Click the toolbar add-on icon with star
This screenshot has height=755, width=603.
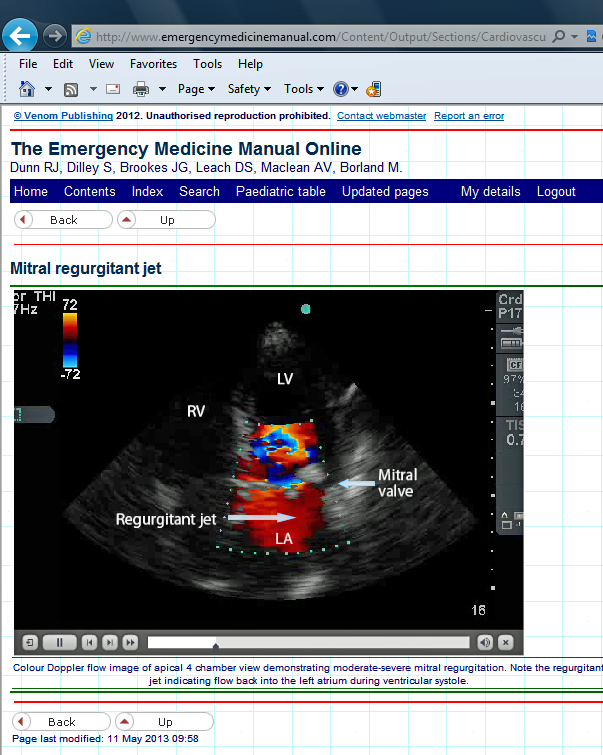(374, 89)
